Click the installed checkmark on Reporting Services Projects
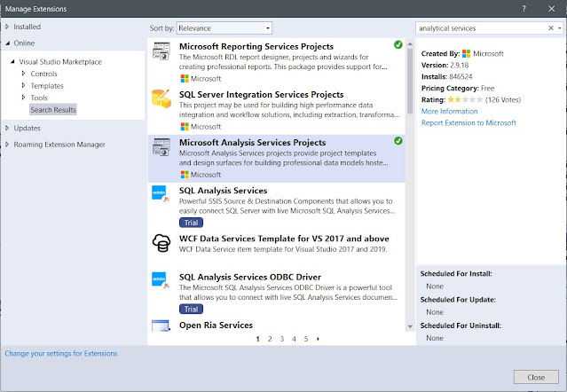567x392 pixels. coord(398,45)
